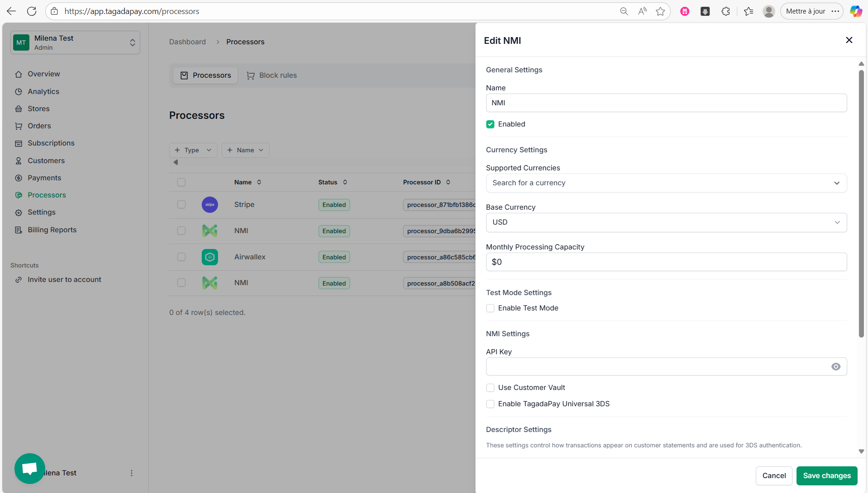The height and width of the screenshot is (493, 868).
Task: Open Settings in sidebar
Action: (x=41, y=212)
